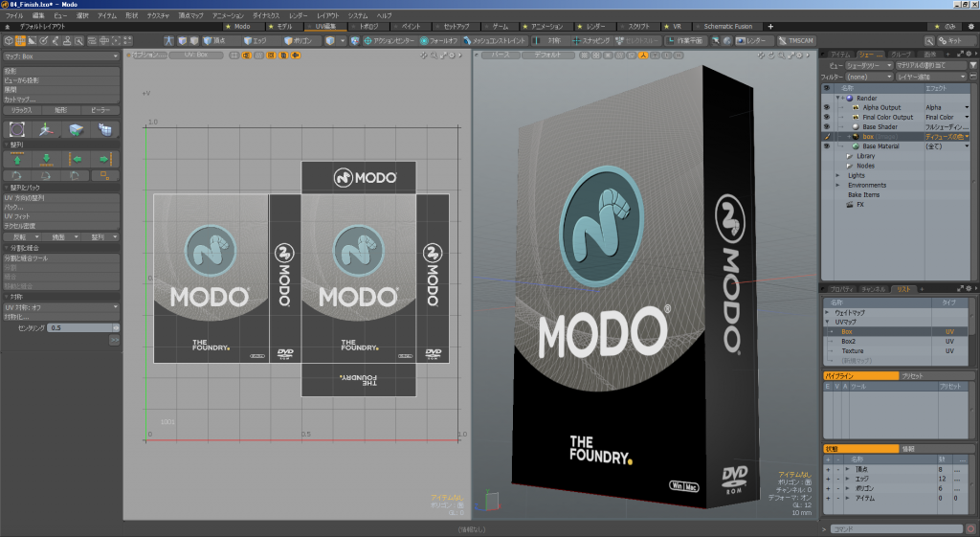Expand the Lights tree item

837,175
